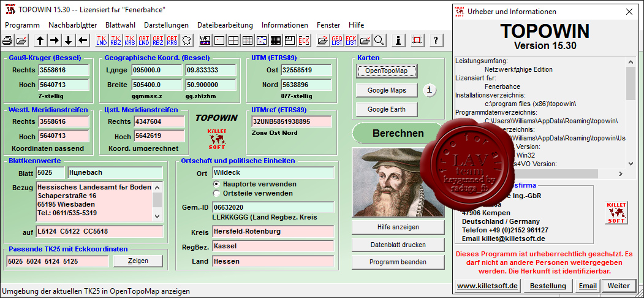Click the Gauß-Krüger Rechts input field
This screenshot has width=644, height=298.
[x=64, y=71]
